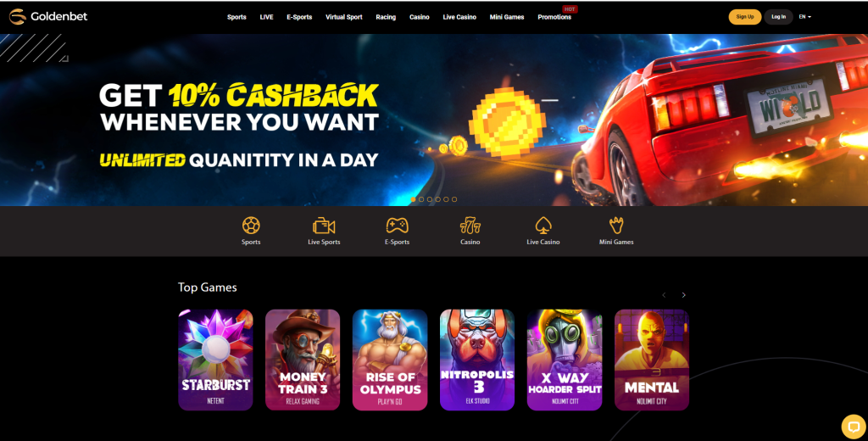
Task: Open the Starburst game thumbnail
Action: point(215,360)
